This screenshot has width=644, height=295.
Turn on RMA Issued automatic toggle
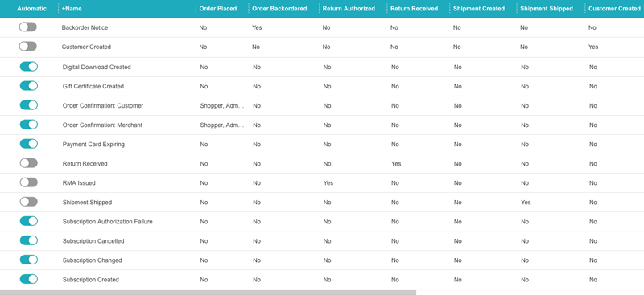pos(29,182)
